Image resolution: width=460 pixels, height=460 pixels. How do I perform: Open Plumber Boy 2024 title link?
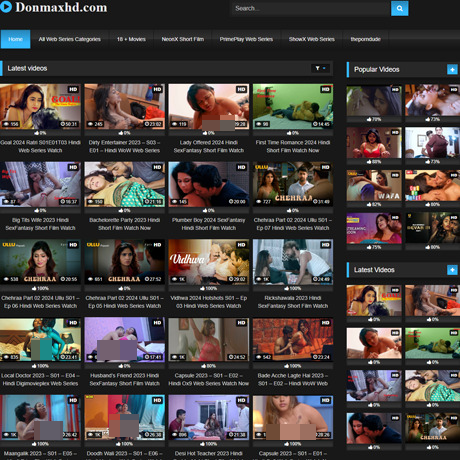(209, 224)
